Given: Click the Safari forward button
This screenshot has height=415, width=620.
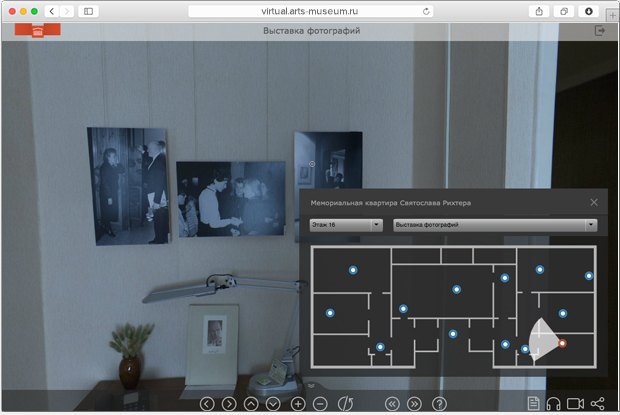Looking at the screenshot, I should pos(67,11).
